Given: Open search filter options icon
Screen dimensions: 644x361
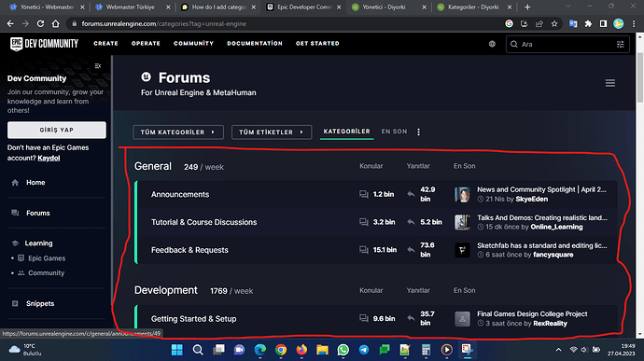Looking at the screenshot, I should (620, 45).
